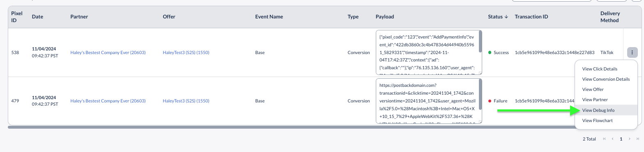Click the TikTok delivery method cell
This screenshot has height=152, width=644.
tap(607, 52)
